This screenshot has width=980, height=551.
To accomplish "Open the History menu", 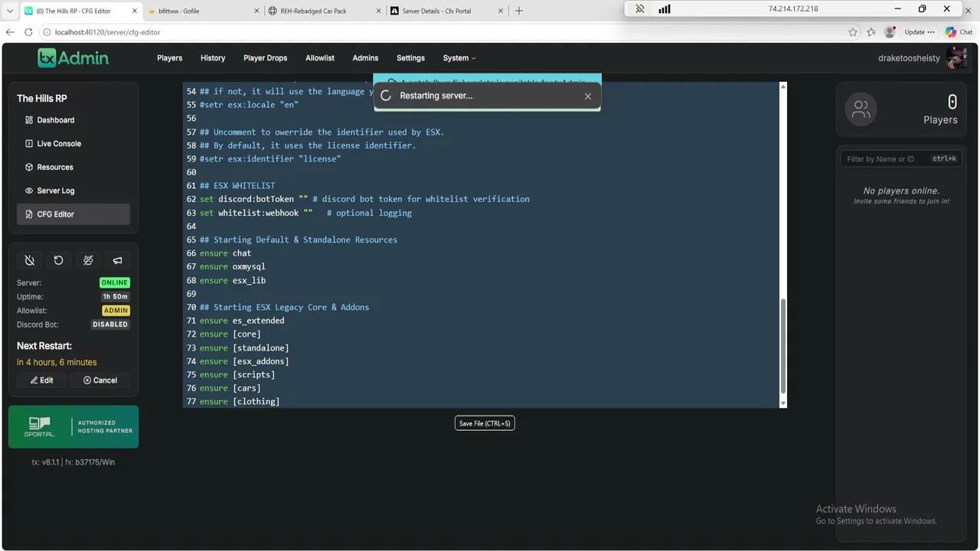I will pos(213,58).
